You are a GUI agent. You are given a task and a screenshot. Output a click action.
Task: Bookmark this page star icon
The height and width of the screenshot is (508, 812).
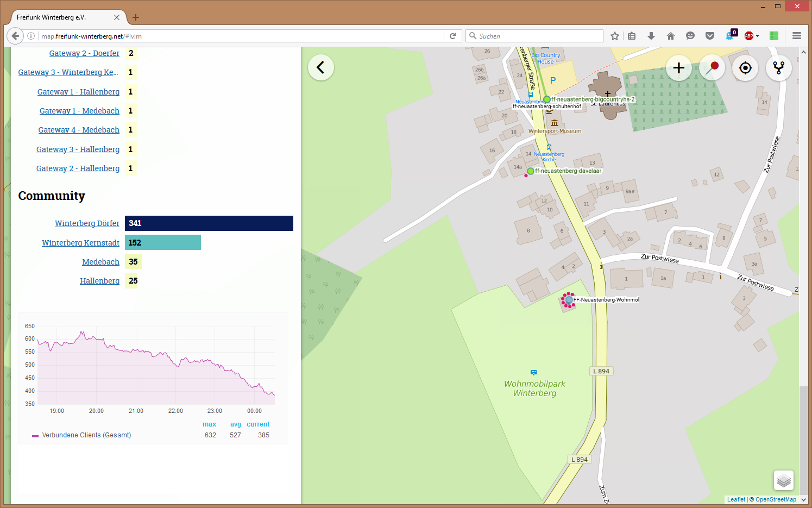coord(614,36)
